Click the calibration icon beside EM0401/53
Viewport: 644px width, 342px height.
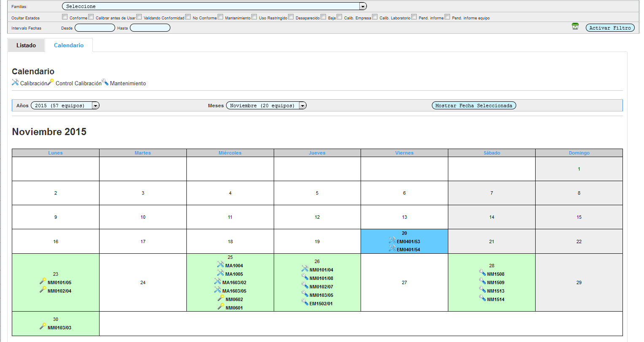392,241
